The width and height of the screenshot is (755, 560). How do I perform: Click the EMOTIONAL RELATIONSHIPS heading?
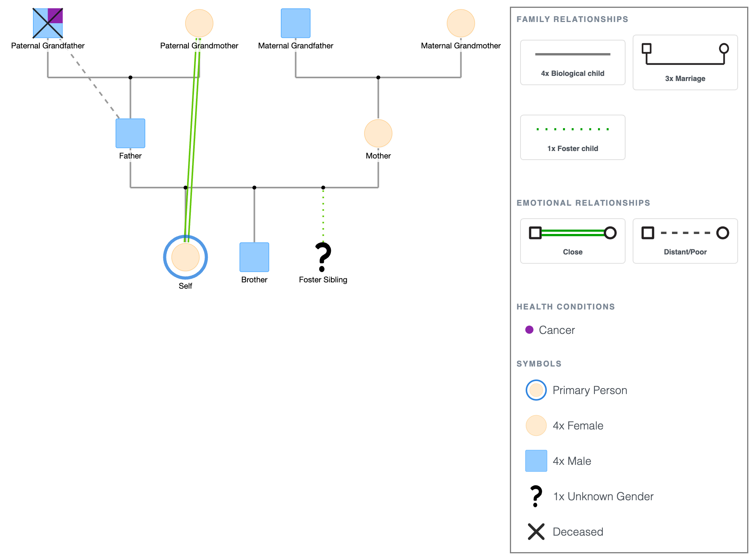[583, 203]
